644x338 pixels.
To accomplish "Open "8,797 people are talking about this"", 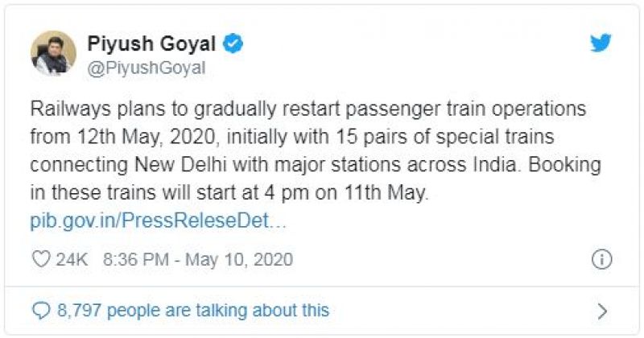I will [x=192, y=310].
